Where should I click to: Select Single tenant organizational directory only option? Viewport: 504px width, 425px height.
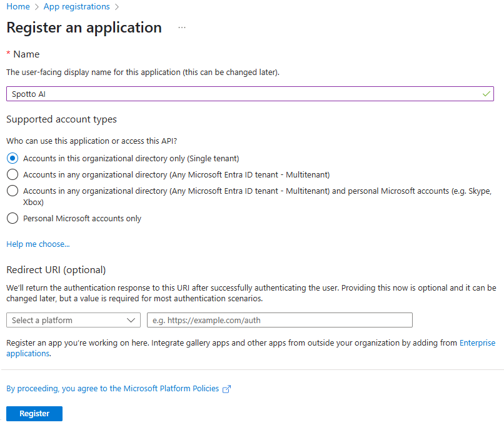13,158
